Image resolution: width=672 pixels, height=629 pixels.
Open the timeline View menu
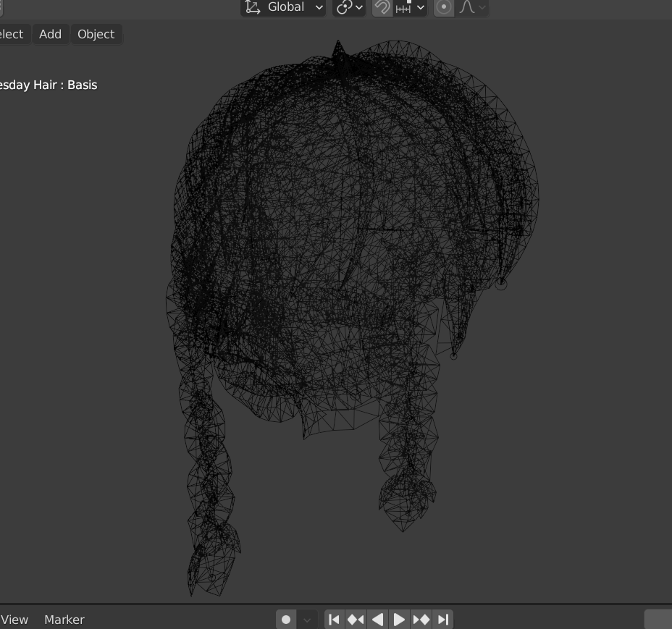point(14,620)
